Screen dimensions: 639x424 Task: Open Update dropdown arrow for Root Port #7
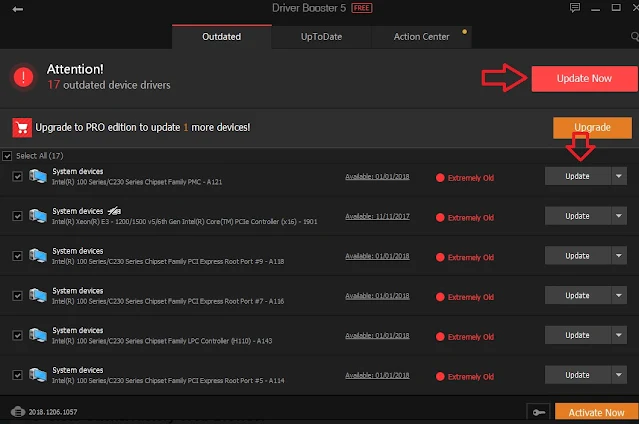[619, 295]
